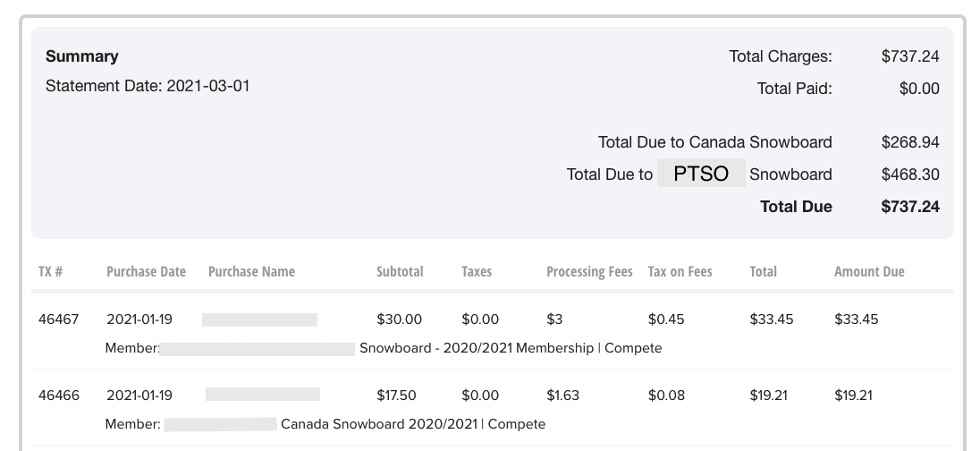Open transaction number 46467
This screenshot has width=980, height=451.
tap(59, 319)
